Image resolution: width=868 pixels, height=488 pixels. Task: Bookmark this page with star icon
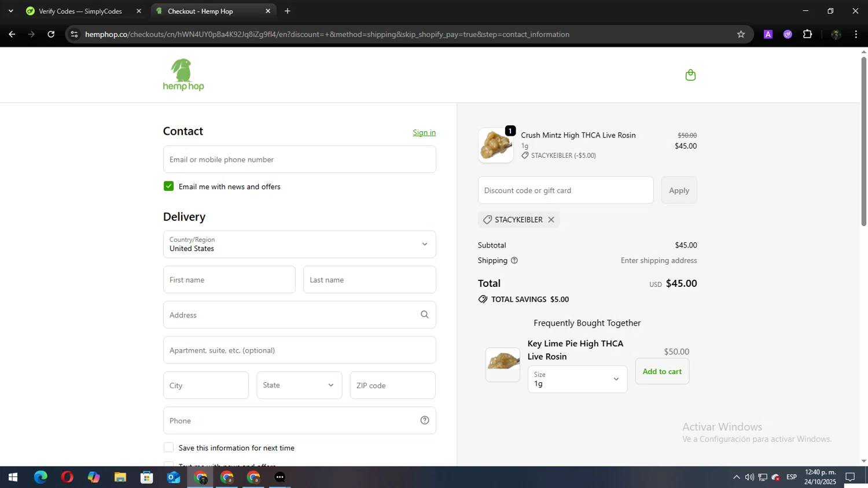pyautogui.click(x=741, y=34)
